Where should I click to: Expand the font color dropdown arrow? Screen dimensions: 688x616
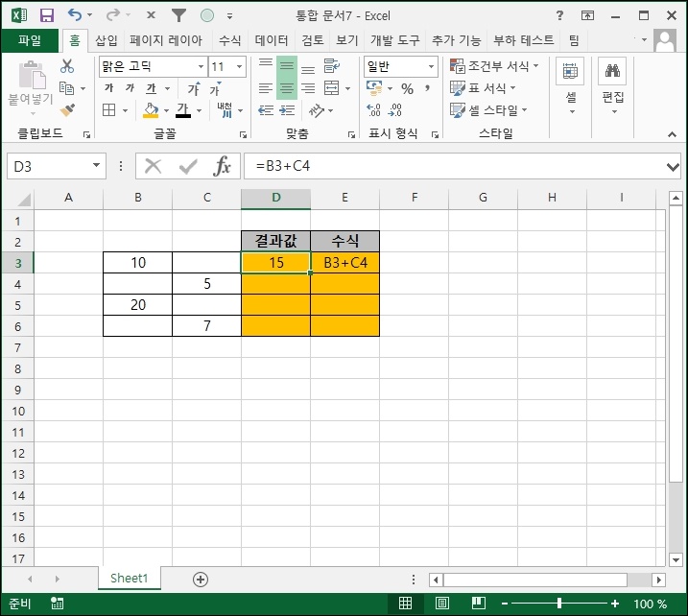[x=200, y=110]
